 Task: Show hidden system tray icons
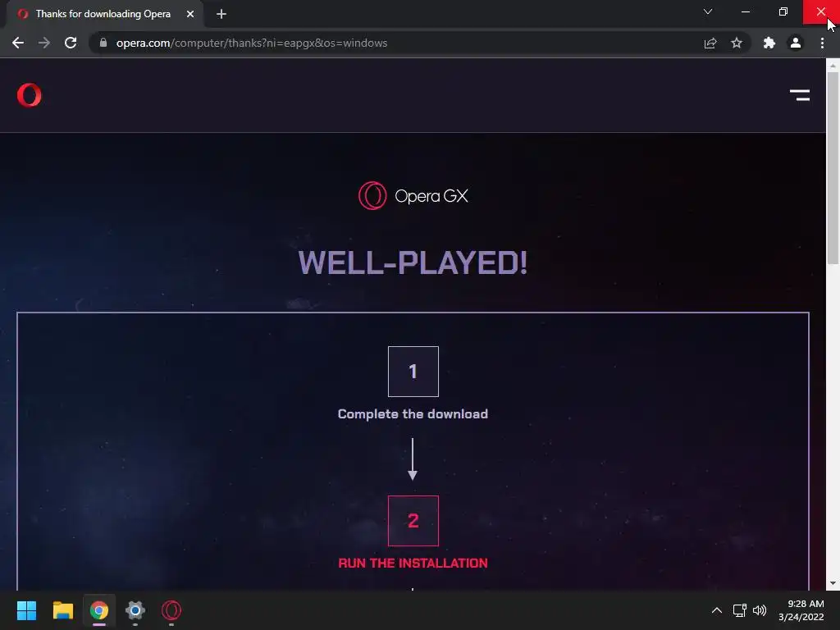coord(717,610)
